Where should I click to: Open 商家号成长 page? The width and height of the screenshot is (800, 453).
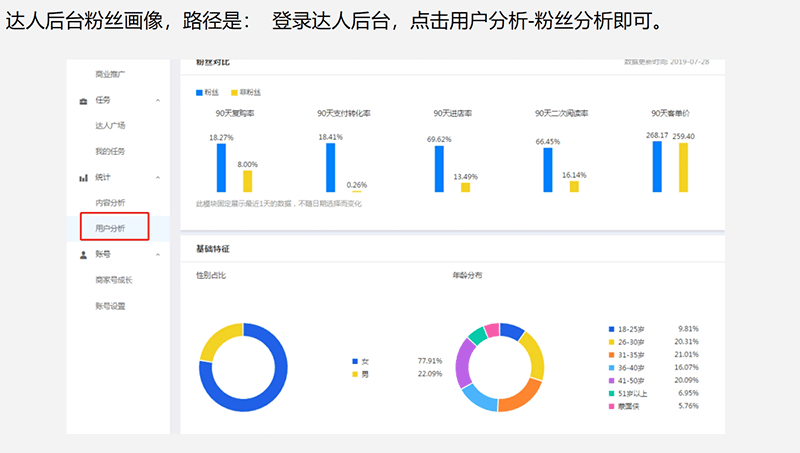(113, 280)
